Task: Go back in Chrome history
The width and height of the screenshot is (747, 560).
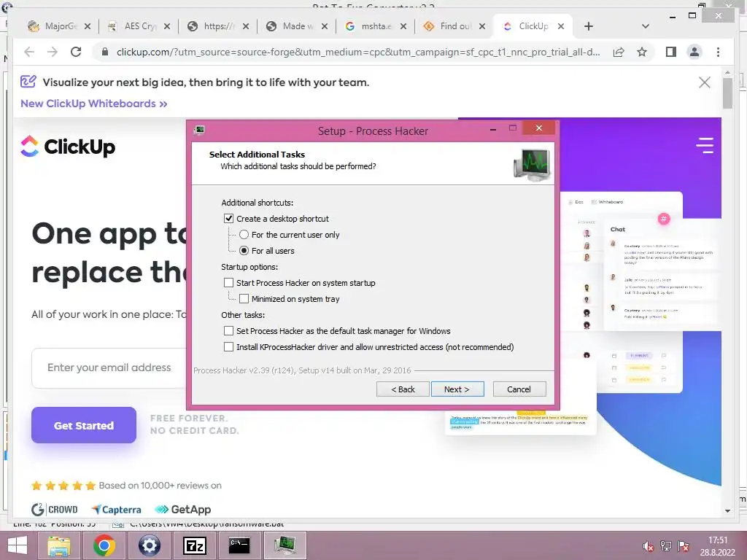Action: click(29, 52)
